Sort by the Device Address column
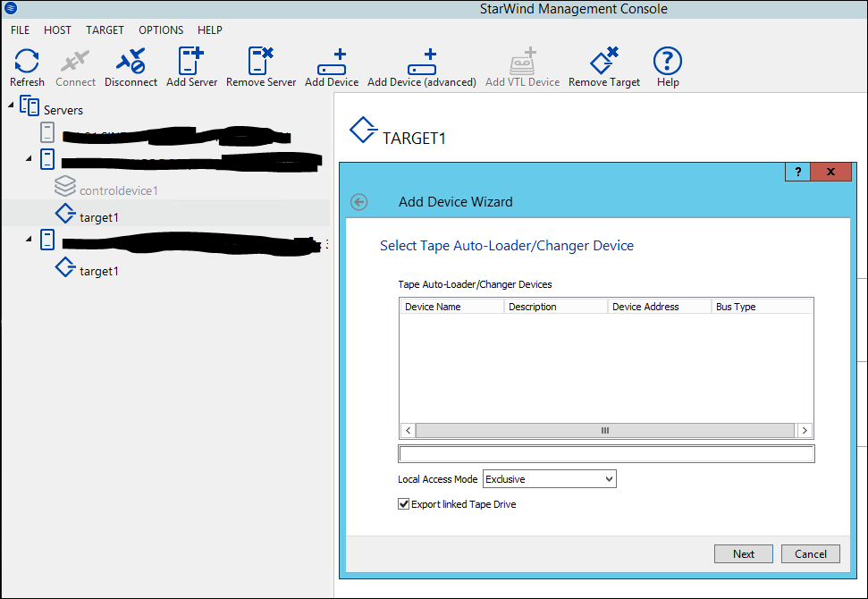The width and height of the screenshot is (868, 599). (x=660, y=306)
